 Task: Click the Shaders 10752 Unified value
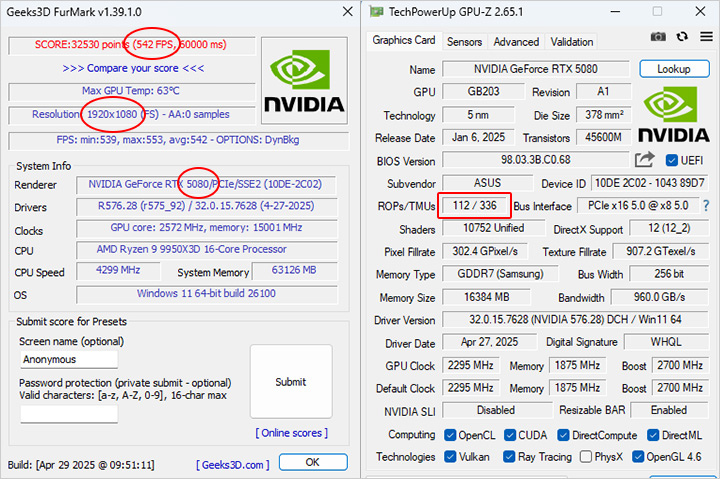pyautogui.click(x=494, y=228)
